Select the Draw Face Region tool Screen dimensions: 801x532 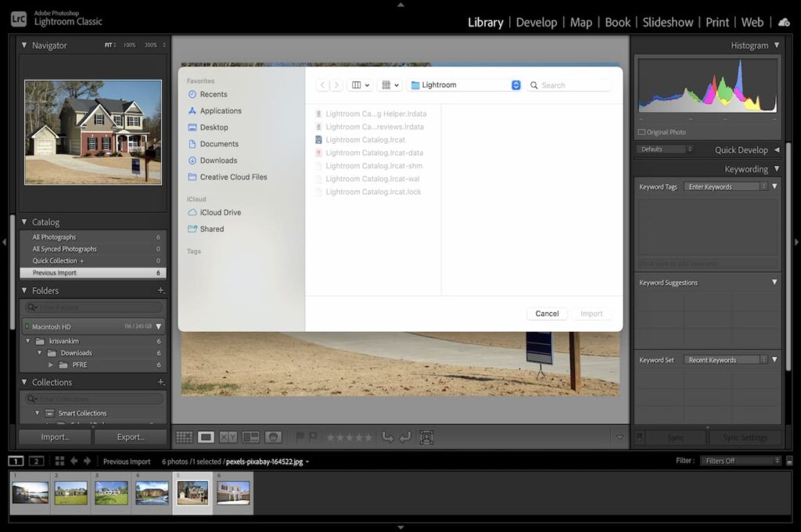pos(426,437)
